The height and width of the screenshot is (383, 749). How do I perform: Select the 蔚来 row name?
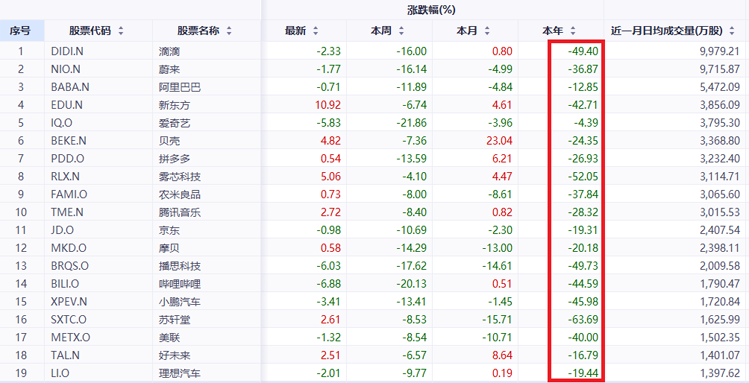tap(169, 69)
